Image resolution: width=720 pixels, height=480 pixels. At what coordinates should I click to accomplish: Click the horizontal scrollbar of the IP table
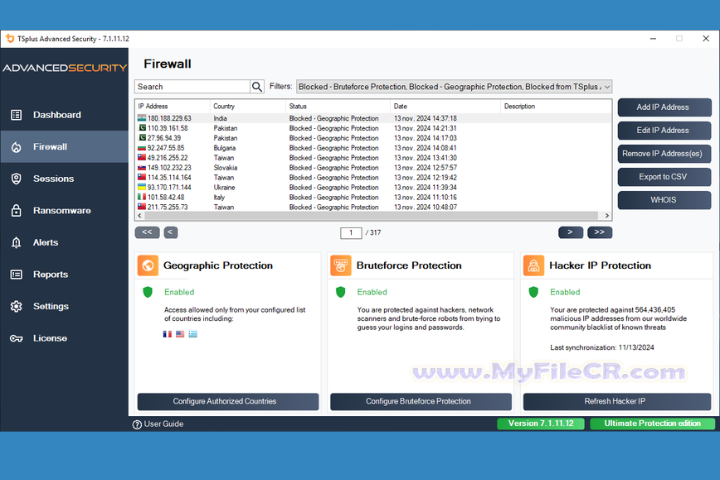coord(370,215)
